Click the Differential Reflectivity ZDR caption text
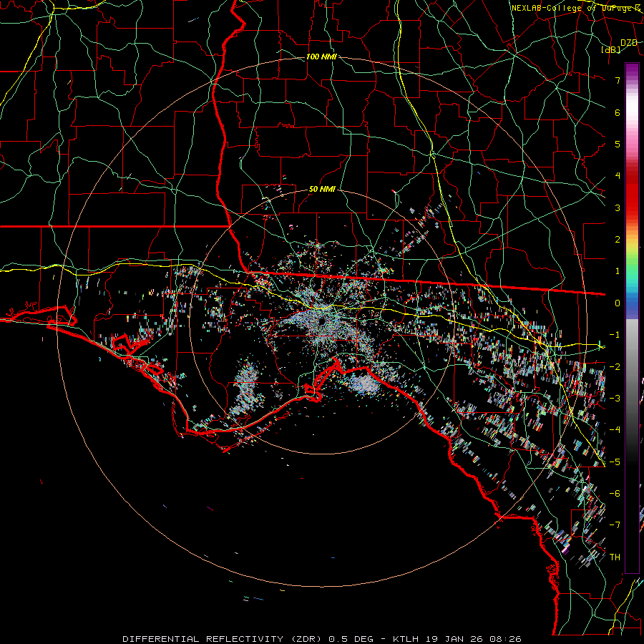Screen dimensions: 644x644 pos(224,639)
